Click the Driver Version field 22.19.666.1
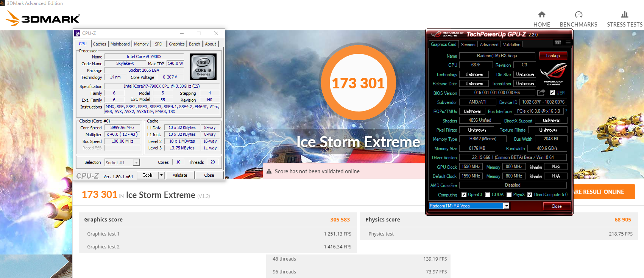 click(513, 157)
